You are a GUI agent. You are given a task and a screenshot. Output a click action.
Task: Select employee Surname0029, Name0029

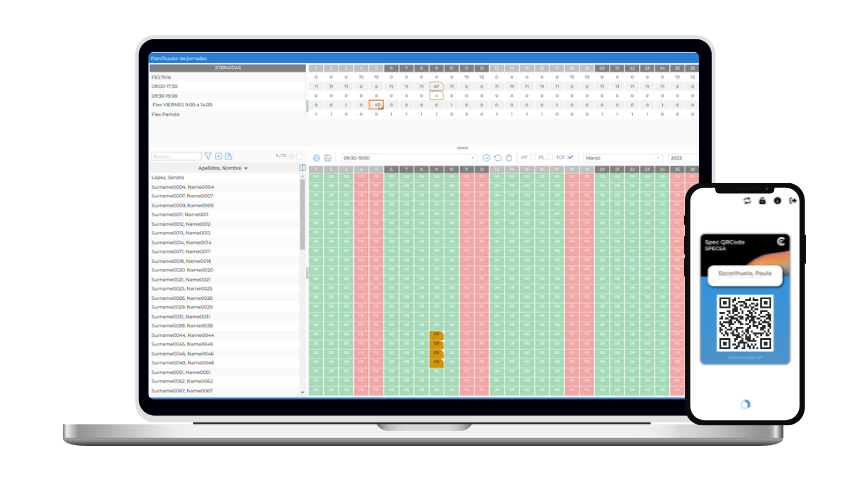[224, 307]
